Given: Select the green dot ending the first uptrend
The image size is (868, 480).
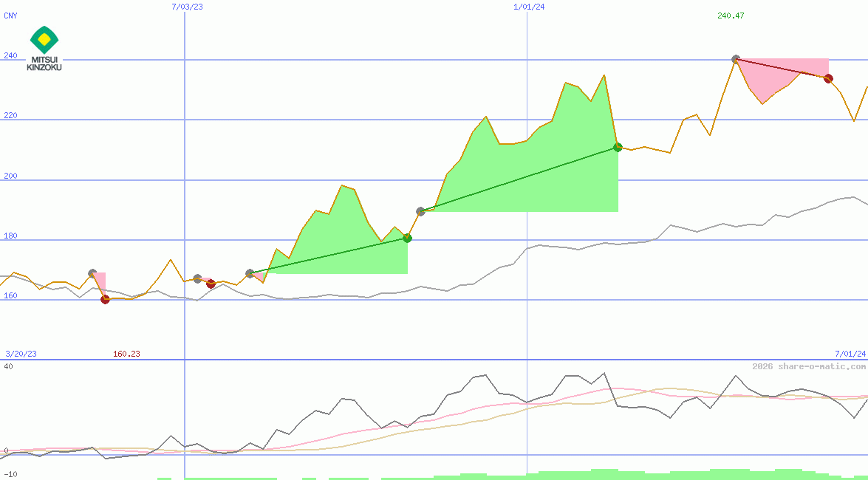Looking at the screenshot, I should [x=407, y=238].
